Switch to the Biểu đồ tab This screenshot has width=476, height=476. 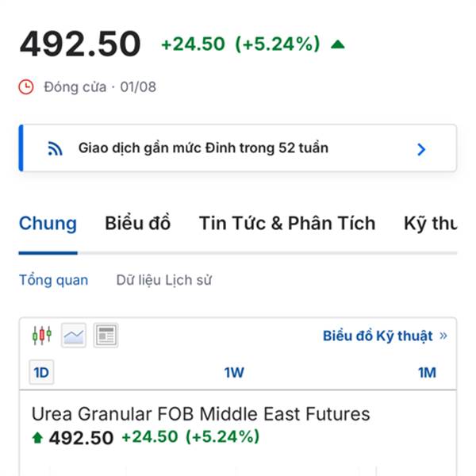(137, 224)
